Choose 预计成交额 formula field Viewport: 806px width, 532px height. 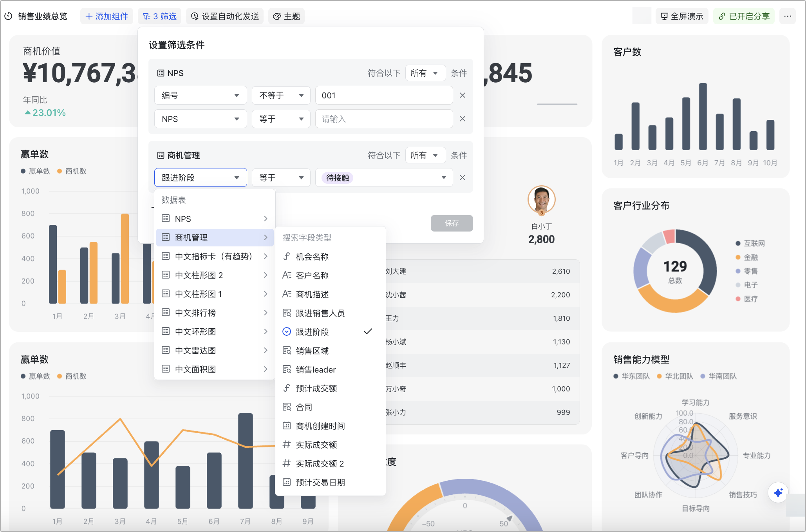(330, 388)
